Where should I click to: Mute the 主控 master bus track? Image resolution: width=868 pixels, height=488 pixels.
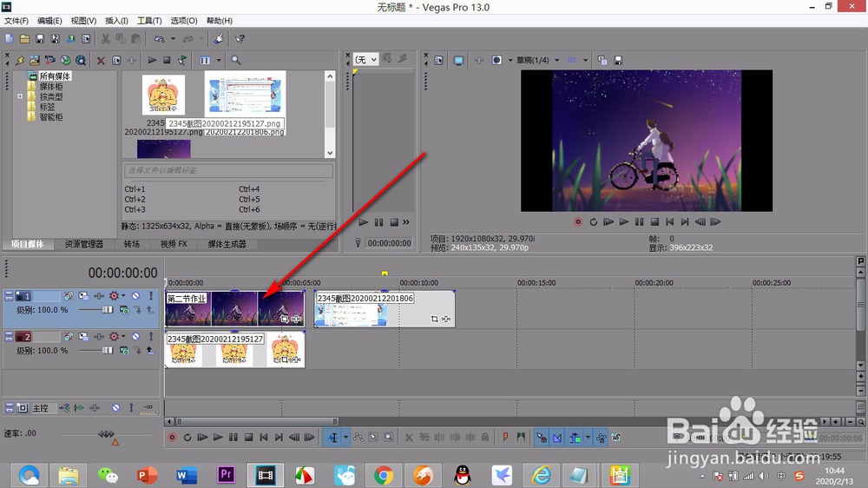coord(115,408)
